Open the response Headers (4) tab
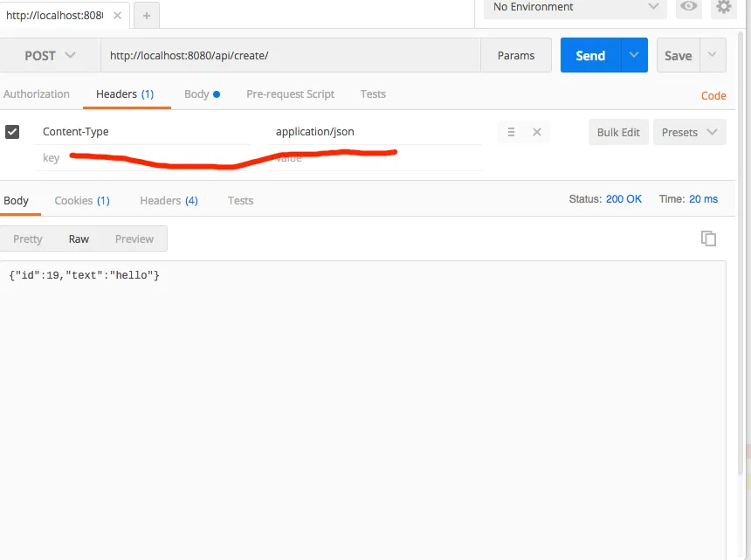 169,201
